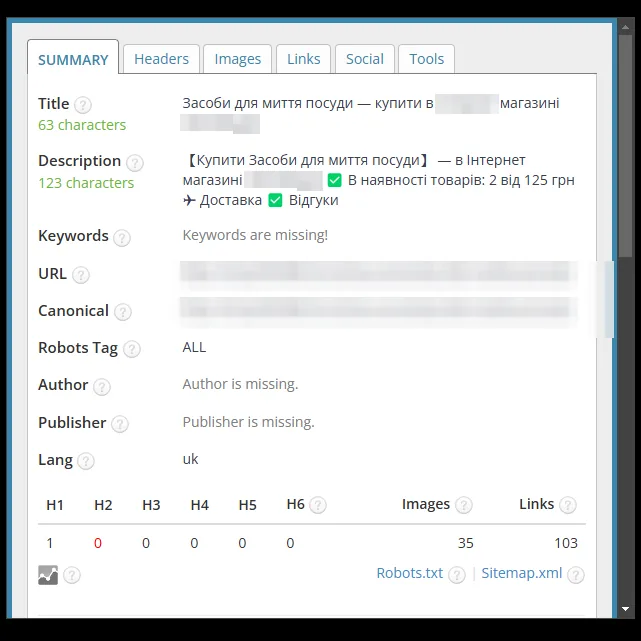
Task: Click the help icon beside Author
Action: pyautogui.click(x=102, y=386)
